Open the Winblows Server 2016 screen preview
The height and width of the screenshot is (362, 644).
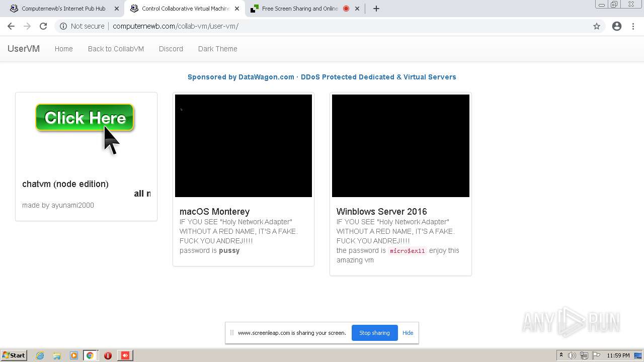pyautogui.click(x=400, y=146)
